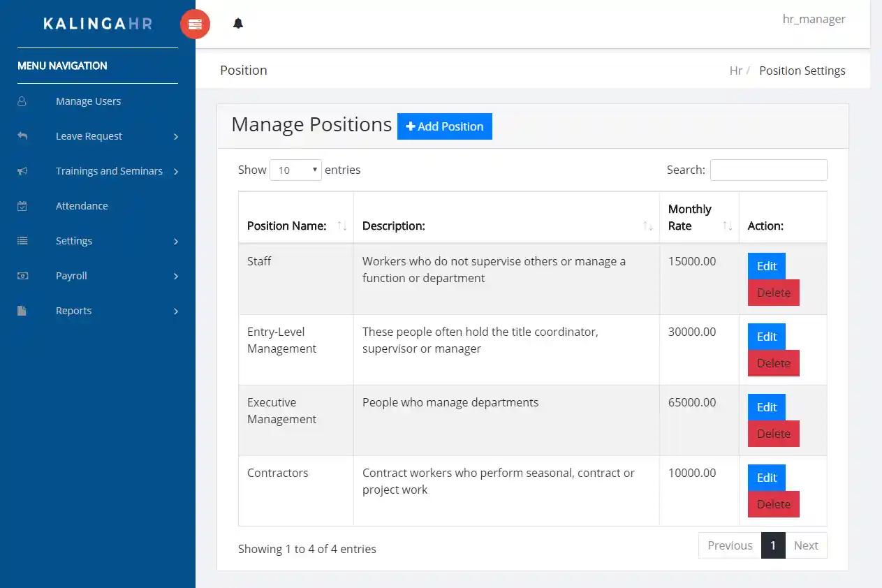
Task: Click the 30000.00 monthly rate
Action: [x=692, y=332]
